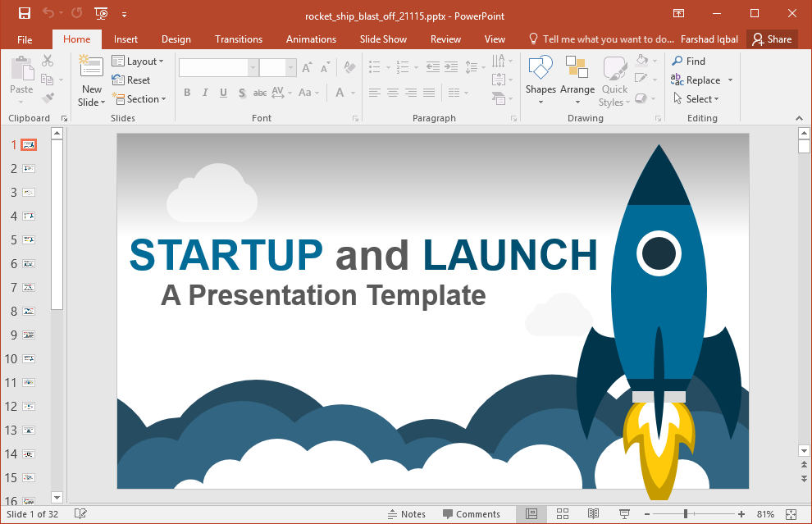Screen dimensions: 812x524
Task: Click the Bullets list icon
Action: [375, 66]
